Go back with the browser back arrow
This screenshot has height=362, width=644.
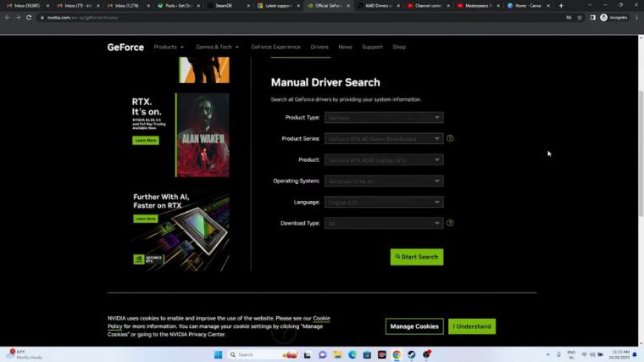(x=8, y=17)
